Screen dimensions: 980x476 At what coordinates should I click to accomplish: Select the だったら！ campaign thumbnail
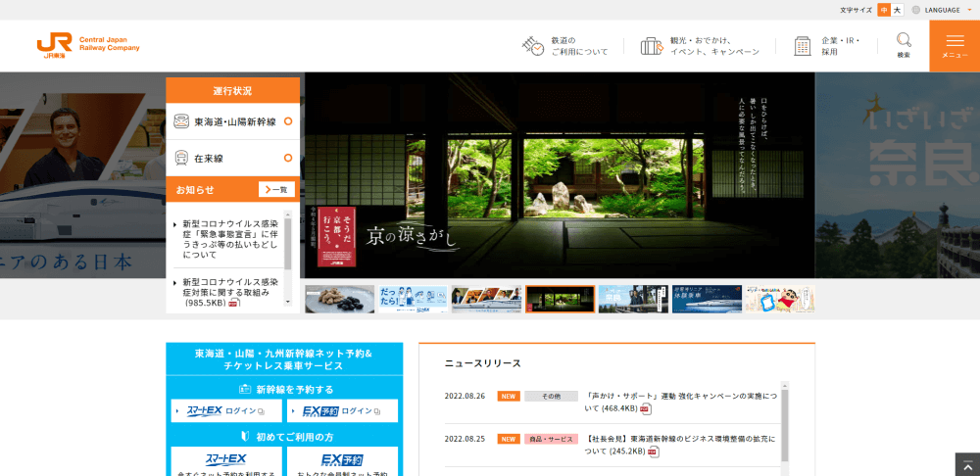click(414, 300)
